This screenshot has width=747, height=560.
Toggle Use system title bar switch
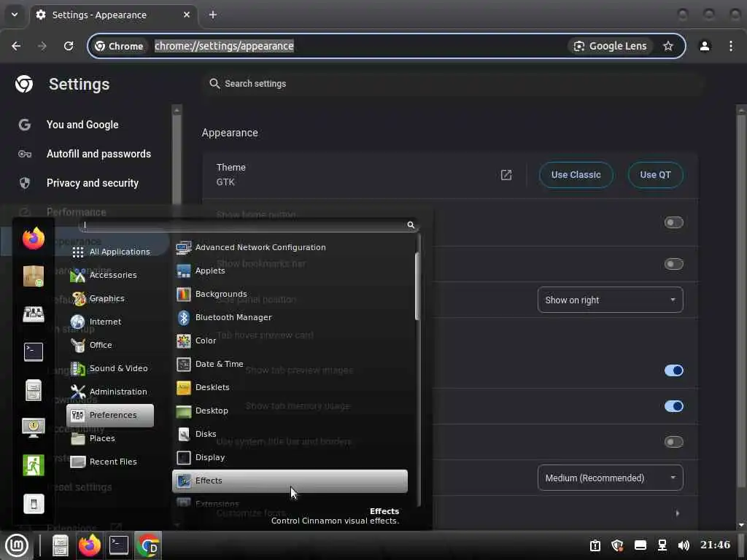tap(673, 442)
